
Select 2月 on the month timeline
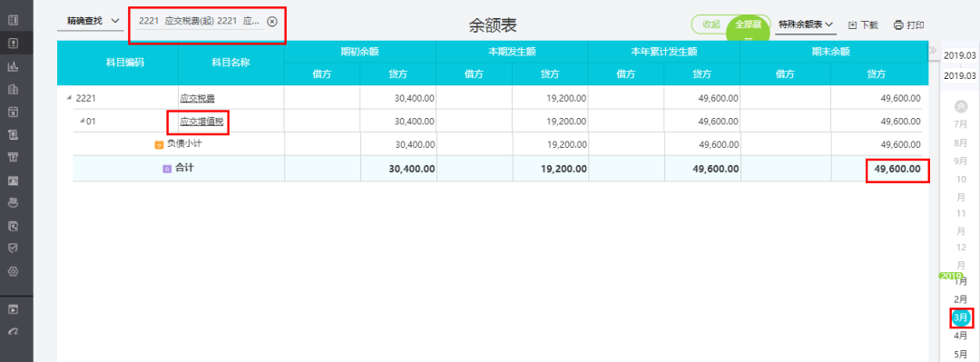(x=961, y=299)
